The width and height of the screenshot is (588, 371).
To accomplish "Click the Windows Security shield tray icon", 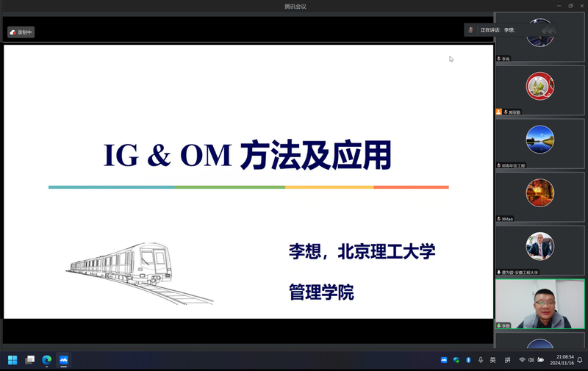I will pyautogui.click(x=456, y=360).
